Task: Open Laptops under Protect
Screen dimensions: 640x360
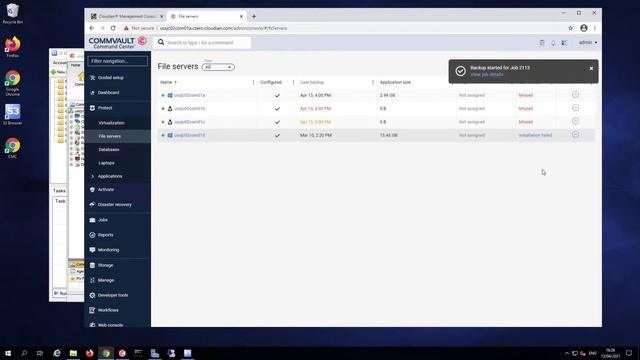Action: tap(106, 163)
